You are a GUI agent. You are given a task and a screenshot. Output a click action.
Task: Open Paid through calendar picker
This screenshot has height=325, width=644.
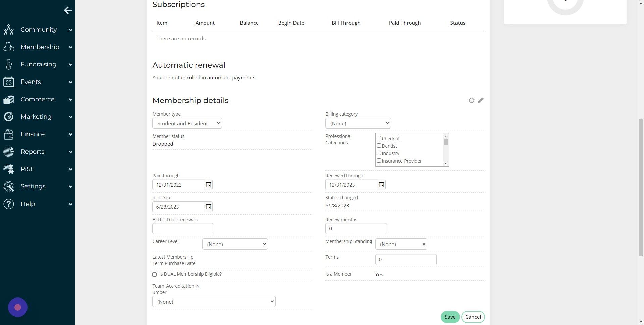pyautogui.click(x=208, y=185)
